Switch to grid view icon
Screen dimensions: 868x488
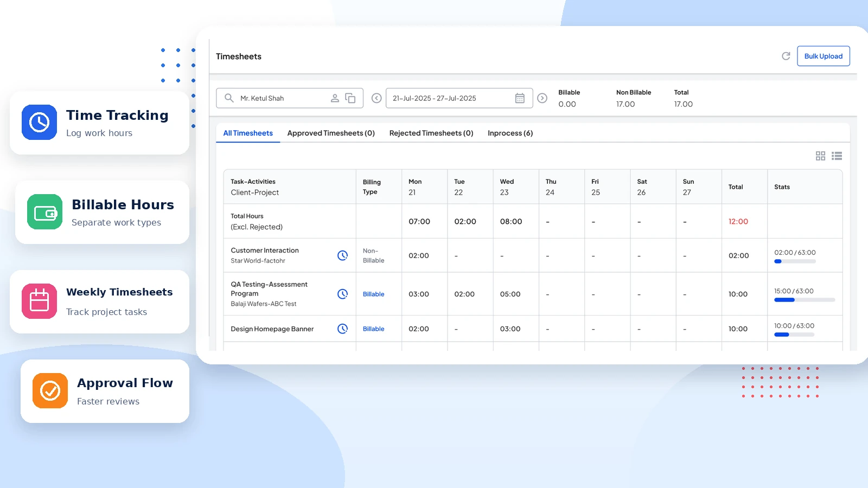(x=820, y=156)
